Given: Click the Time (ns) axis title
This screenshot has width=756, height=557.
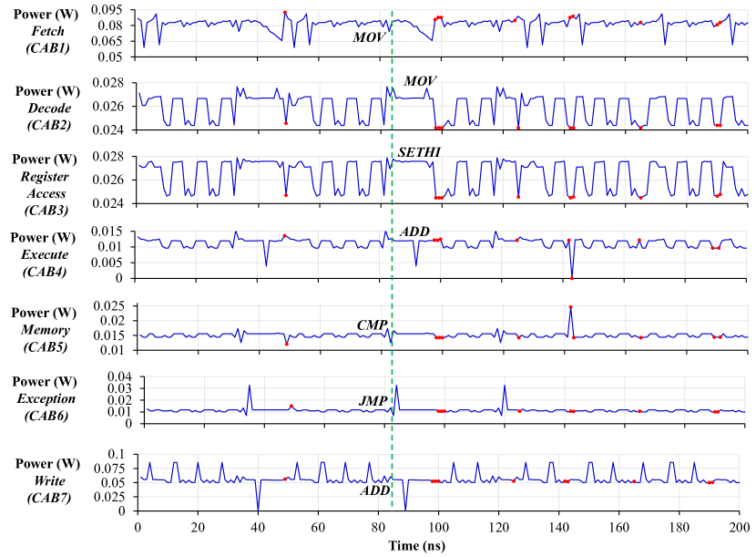Looking at the screenshot, I should [x=416, y=546].
